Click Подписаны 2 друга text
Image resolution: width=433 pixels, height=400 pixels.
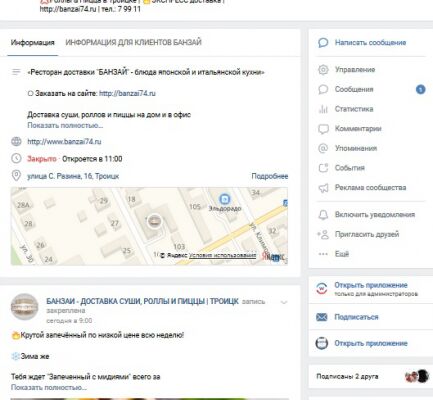[x=347, y=377]
